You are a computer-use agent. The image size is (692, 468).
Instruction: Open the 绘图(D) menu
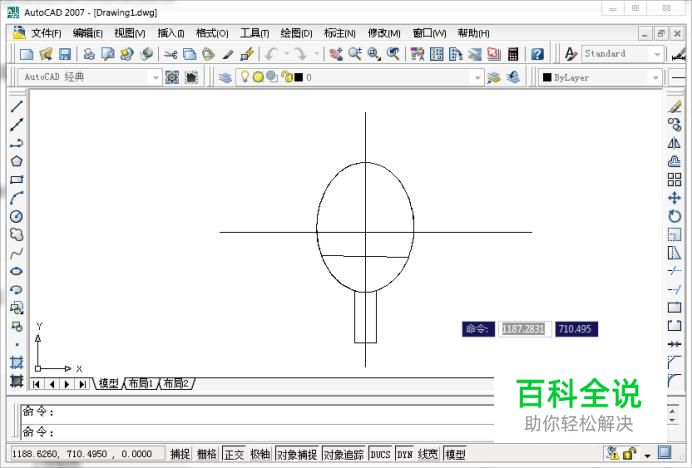pyautogui.click(x=297, y=33)
